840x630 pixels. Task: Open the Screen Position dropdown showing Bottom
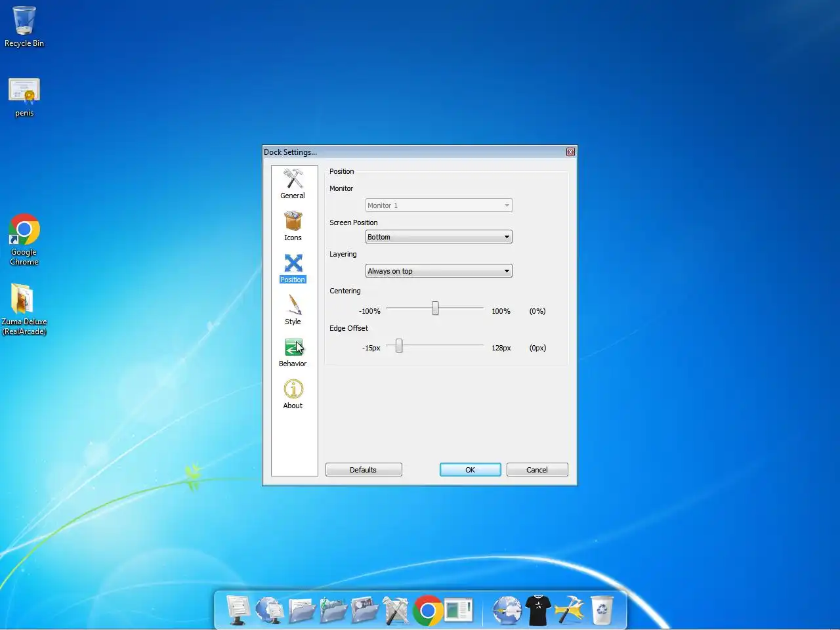[438, 237]
